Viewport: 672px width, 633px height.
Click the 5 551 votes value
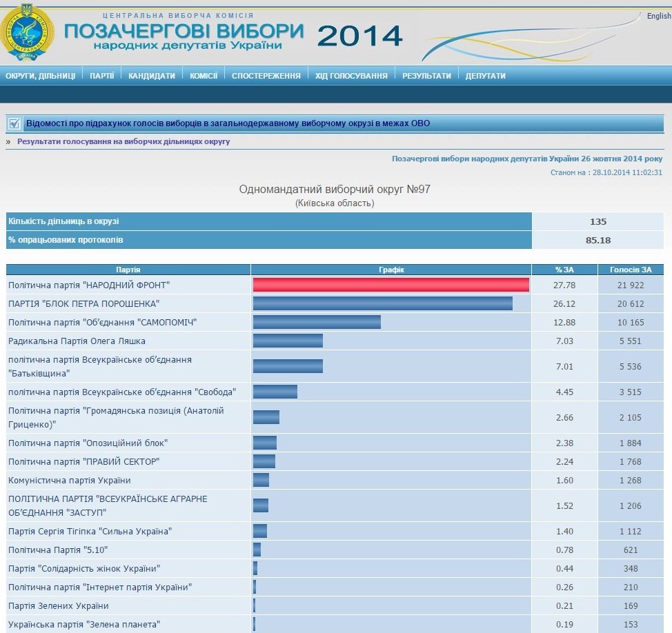631,341
